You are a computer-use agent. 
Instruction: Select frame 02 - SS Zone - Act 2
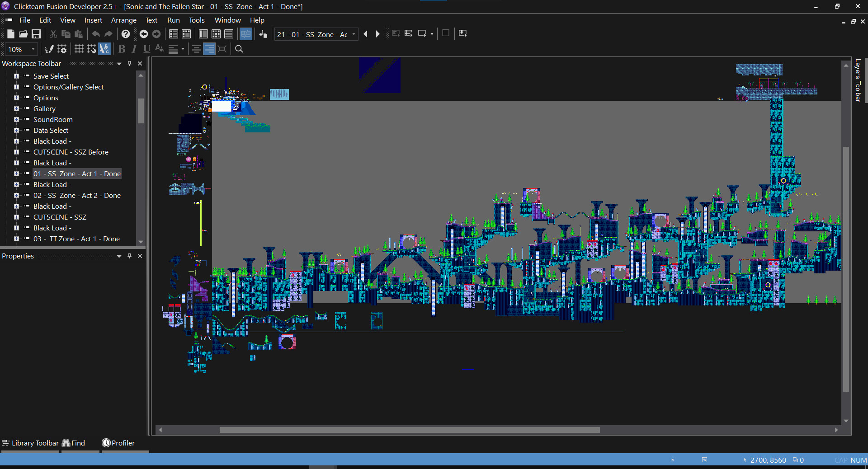click(77, 195)
